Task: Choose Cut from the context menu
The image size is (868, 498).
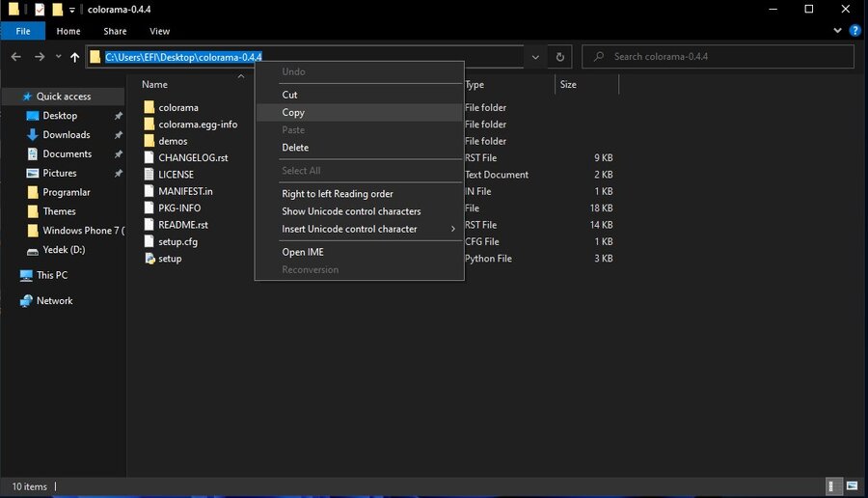Action: (x=289, y=95)
